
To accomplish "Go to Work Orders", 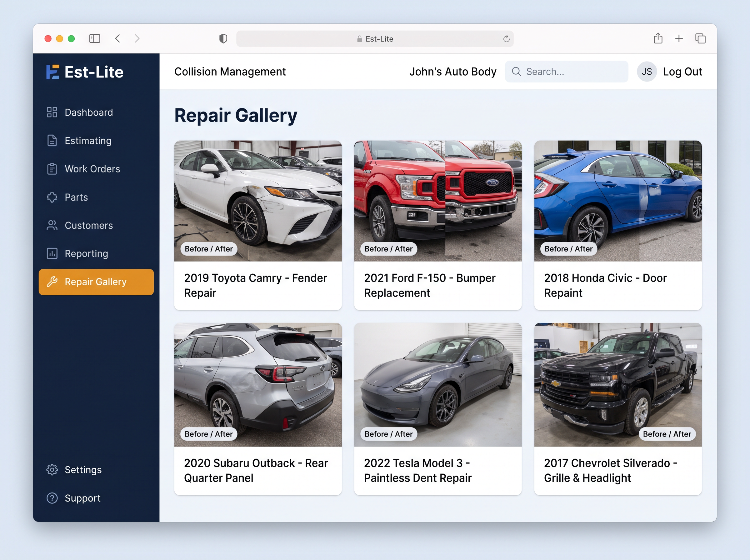I will [96, 169].
